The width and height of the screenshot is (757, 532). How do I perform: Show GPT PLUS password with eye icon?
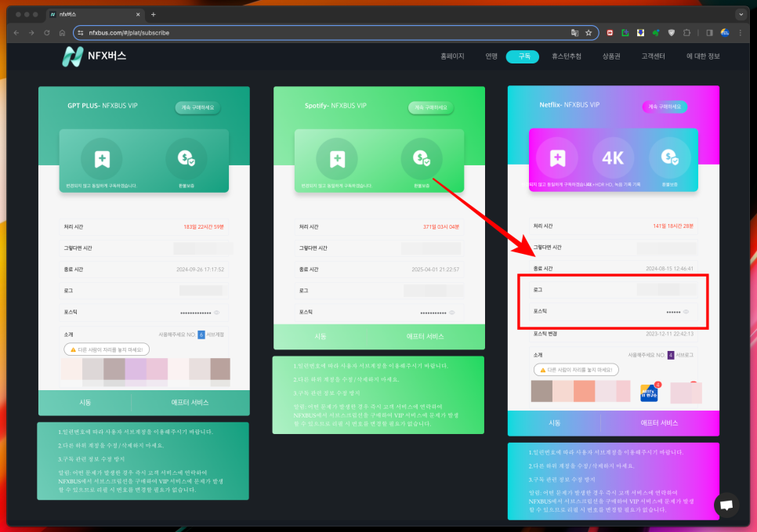click(217, 313)
